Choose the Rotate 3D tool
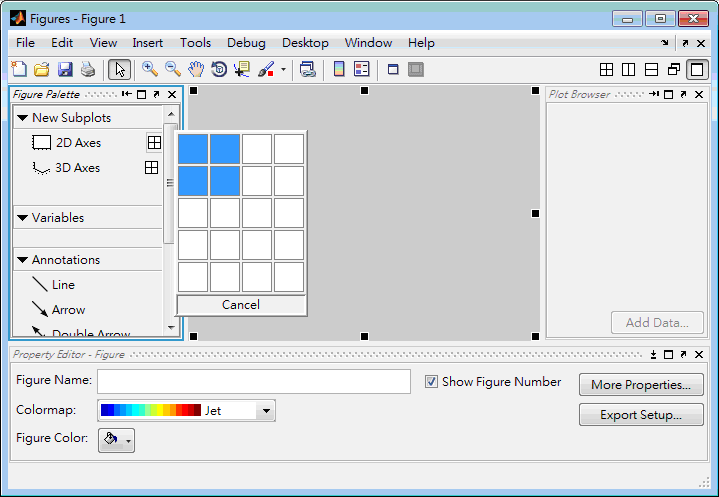Image resolution: width=719 pixels, height=497 pixels. click(219, 69)
